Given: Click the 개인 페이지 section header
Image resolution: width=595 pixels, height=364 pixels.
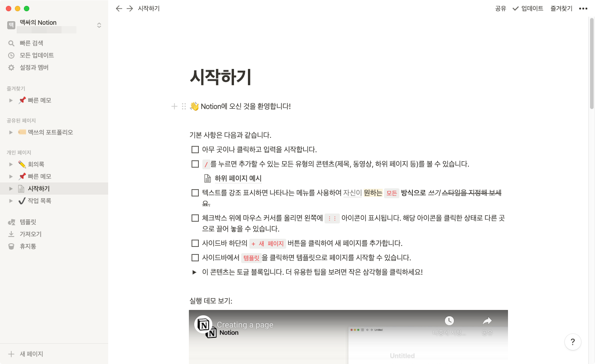Looking at the screenshot, I should pyautogui.click(x=18, y=153).
